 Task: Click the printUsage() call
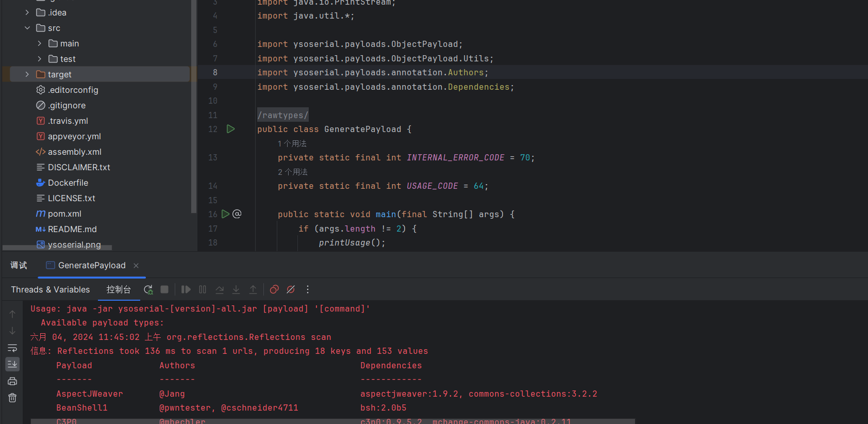pyautogui.click(x=352, y=242)
